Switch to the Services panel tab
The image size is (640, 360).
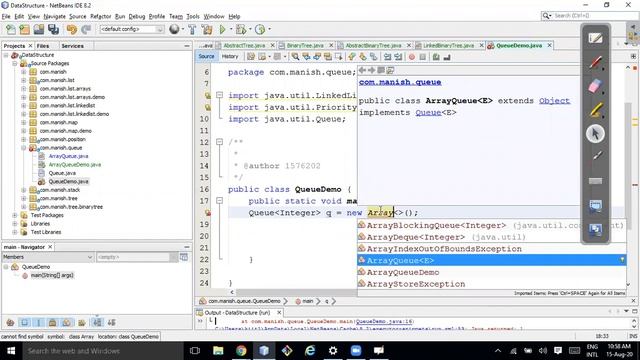73,46
